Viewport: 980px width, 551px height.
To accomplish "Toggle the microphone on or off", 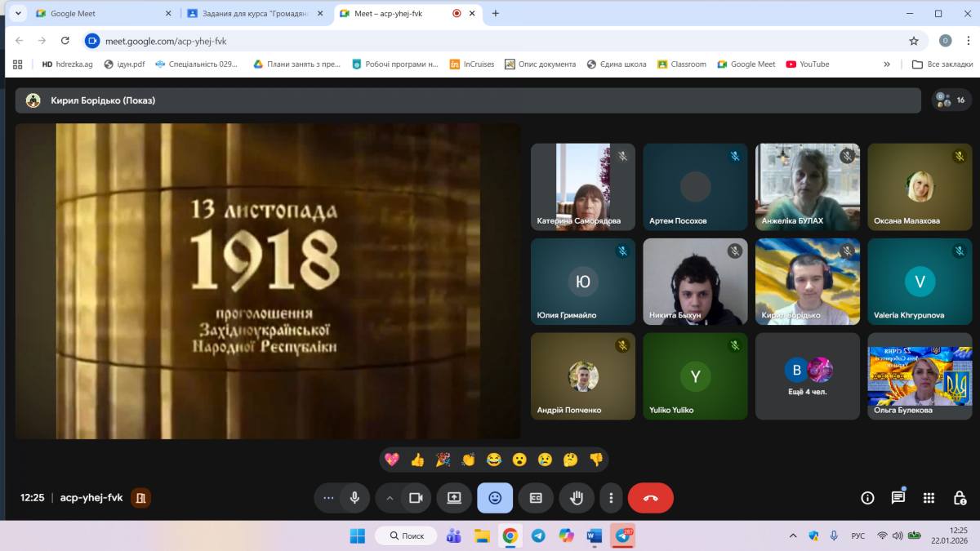I will (x=354, y=498).
